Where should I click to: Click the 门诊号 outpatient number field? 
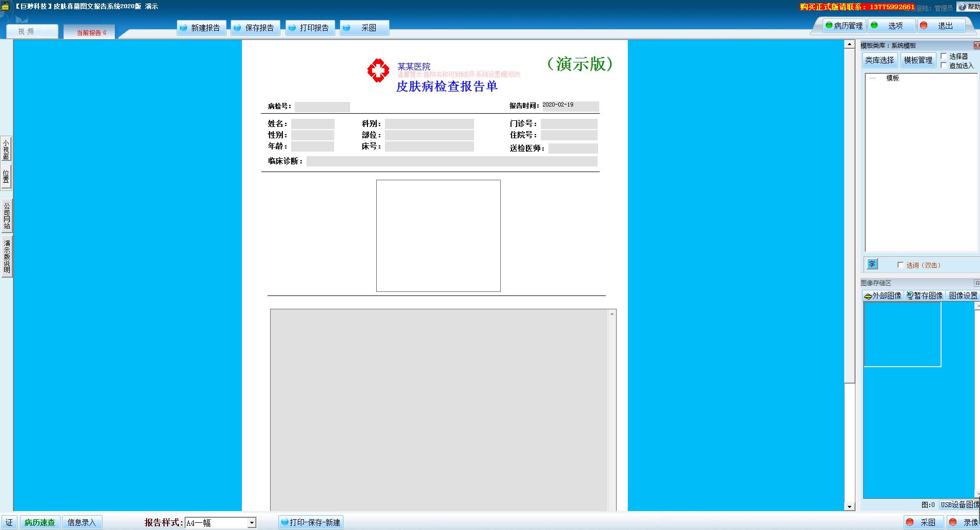[x=569, y=123]
